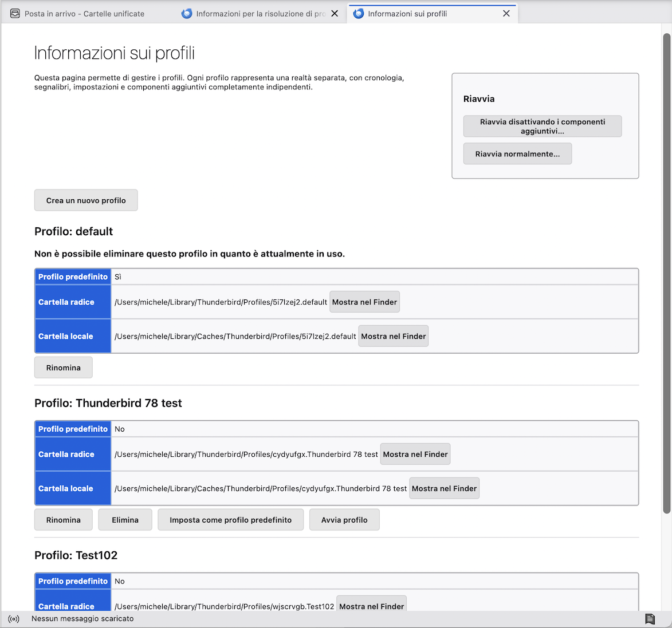Image resolution: width=672 pixels, height=628 pixels.
Task: Switch to Informazioni per la risoluzione tab
Action: (261, 14)
